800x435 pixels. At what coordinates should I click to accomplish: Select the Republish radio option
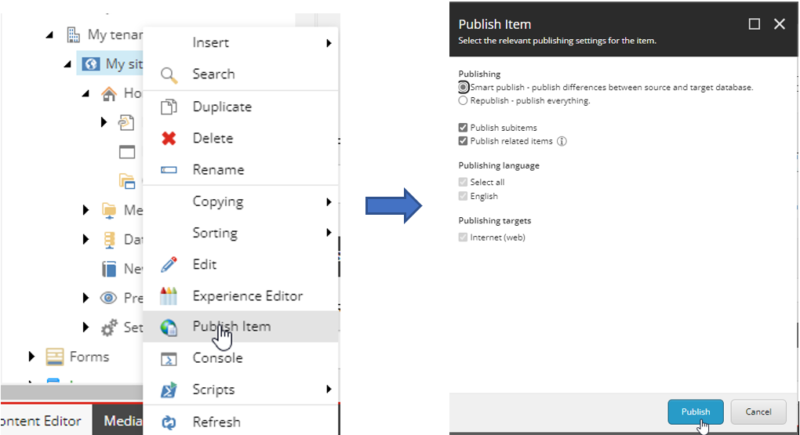462,101
